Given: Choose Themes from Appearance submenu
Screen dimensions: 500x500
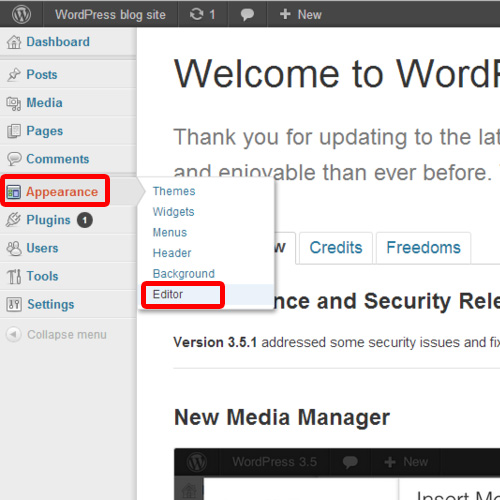Looking at the screenshot, I should [174, 191].
